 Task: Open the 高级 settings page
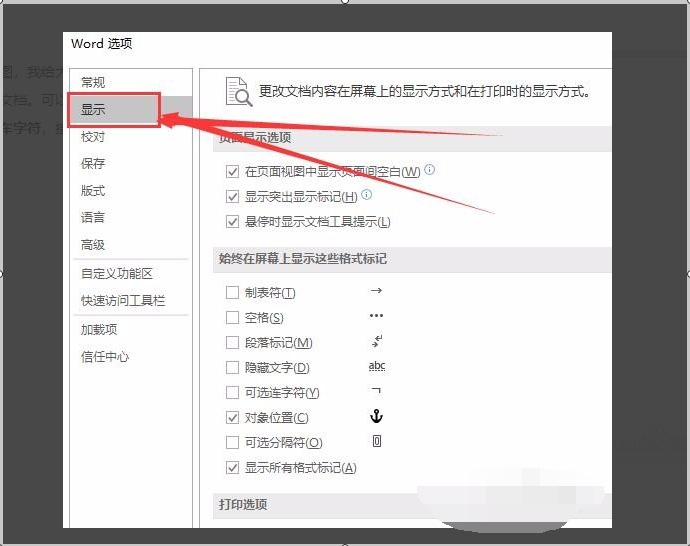point(93,245)
